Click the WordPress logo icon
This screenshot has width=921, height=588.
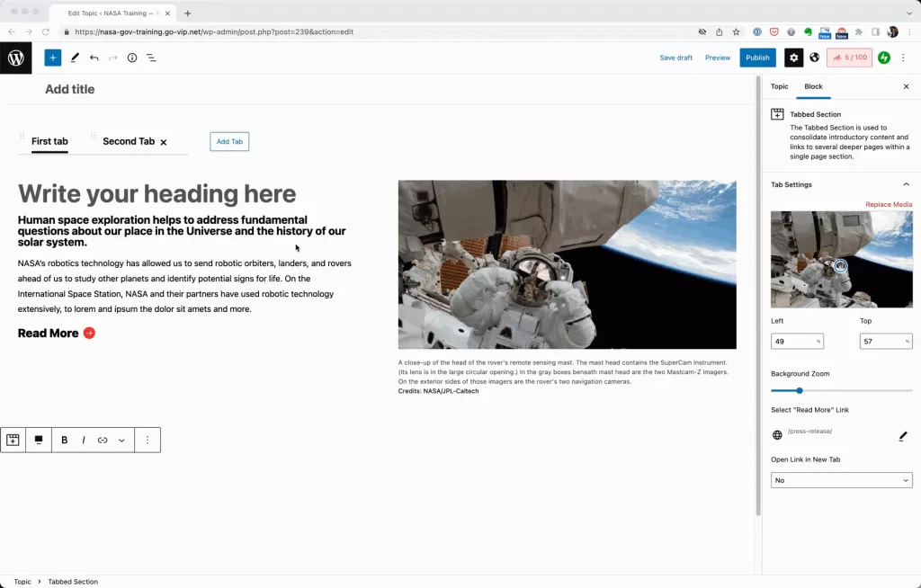click(16, 58)
